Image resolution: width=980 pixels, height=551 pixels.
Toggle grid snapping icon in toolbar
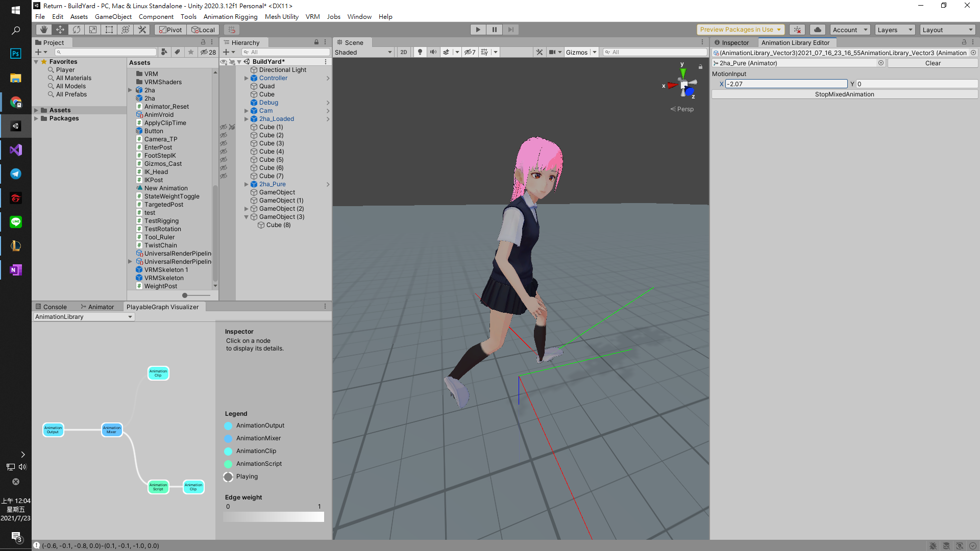[232, 30]
